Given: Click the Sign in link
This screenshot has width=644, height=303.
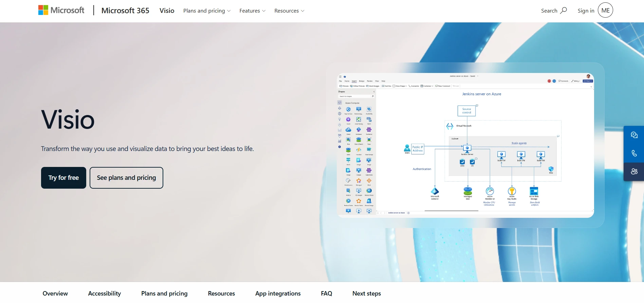Looking at the screenshot, I should pyautogui.click(x=586, y=11).
